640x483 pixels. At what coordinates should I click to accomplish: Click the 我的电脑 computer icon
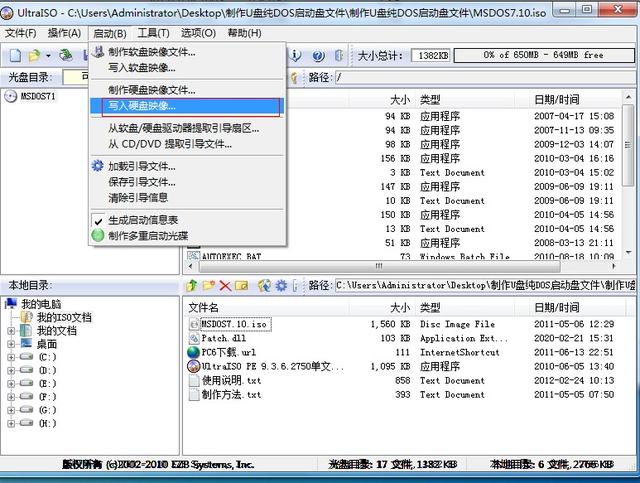[11, 303]
